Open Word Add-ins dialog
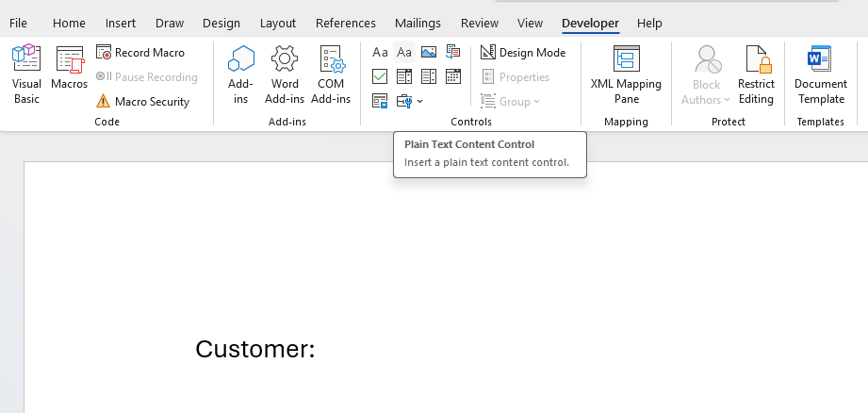Image resolution: width=868 pixels, height=413 pixels. pyautogui.click(x=285, y=74)
